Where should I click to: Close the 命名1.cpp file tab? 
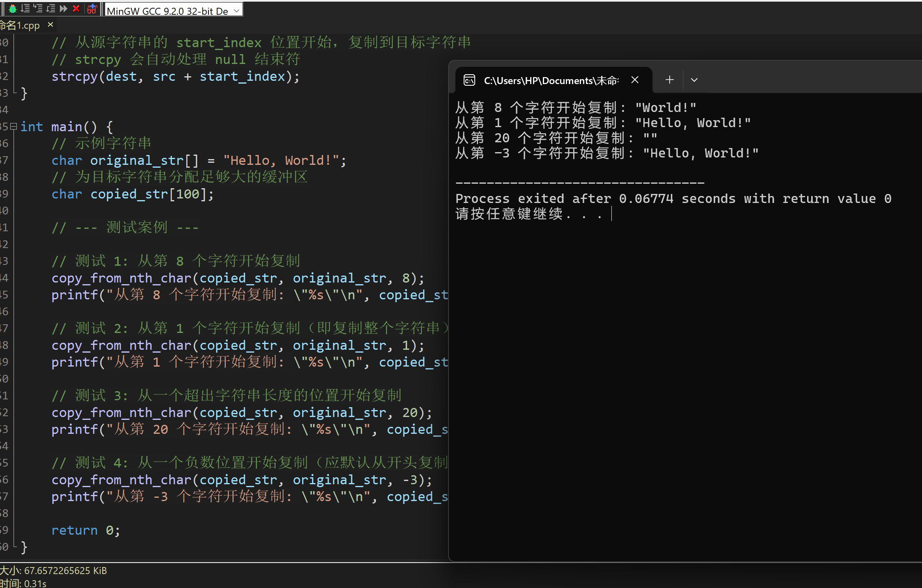50,25
